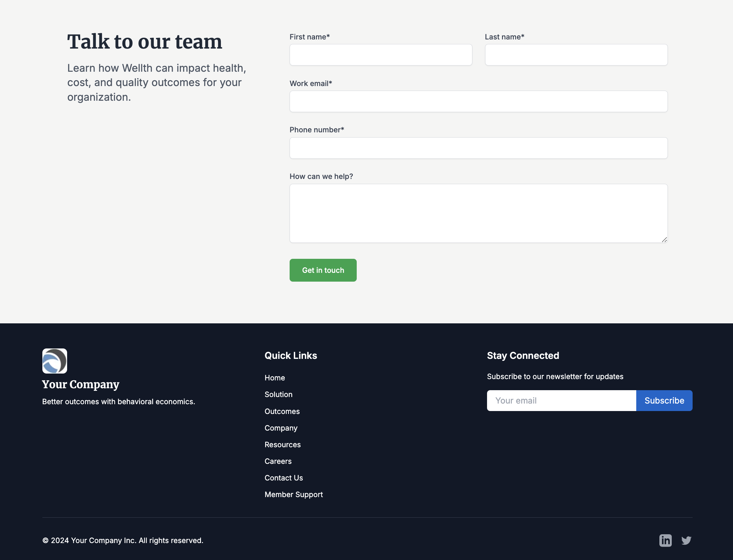Open the Home quick link
Image resolution: width=733 pixels, height=560 pixels.
click(275, 378)
